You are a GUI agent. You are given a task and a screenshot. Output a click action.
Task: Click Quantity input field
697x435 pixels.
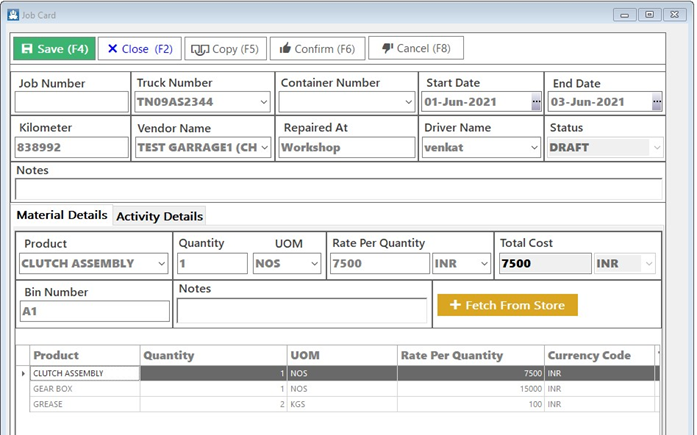click(x=212, y=263)
